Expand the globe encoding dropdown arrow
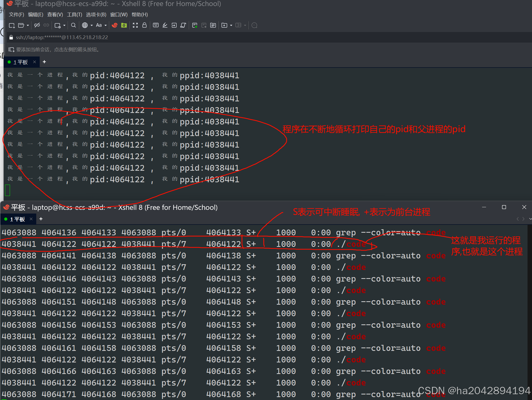 pyautogui.click(x=92, y=25)
